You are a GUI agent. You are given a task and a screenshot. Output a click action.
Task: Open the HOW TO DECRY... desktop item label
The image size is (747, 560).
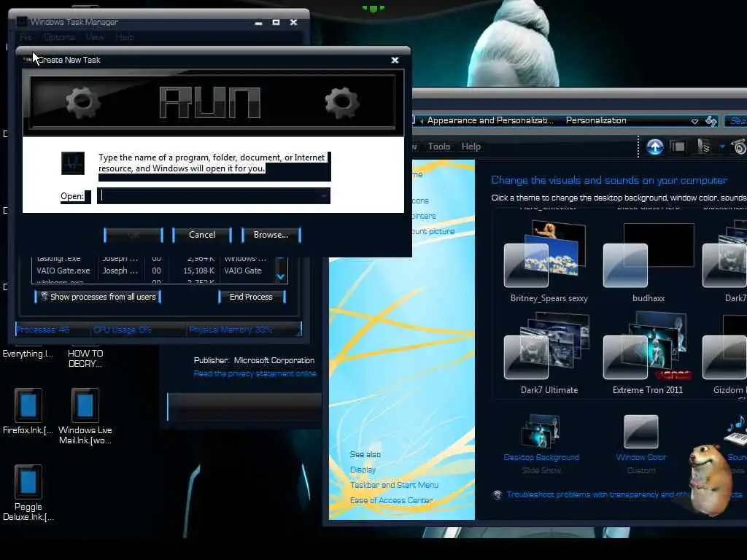click(x=85, y=359)
